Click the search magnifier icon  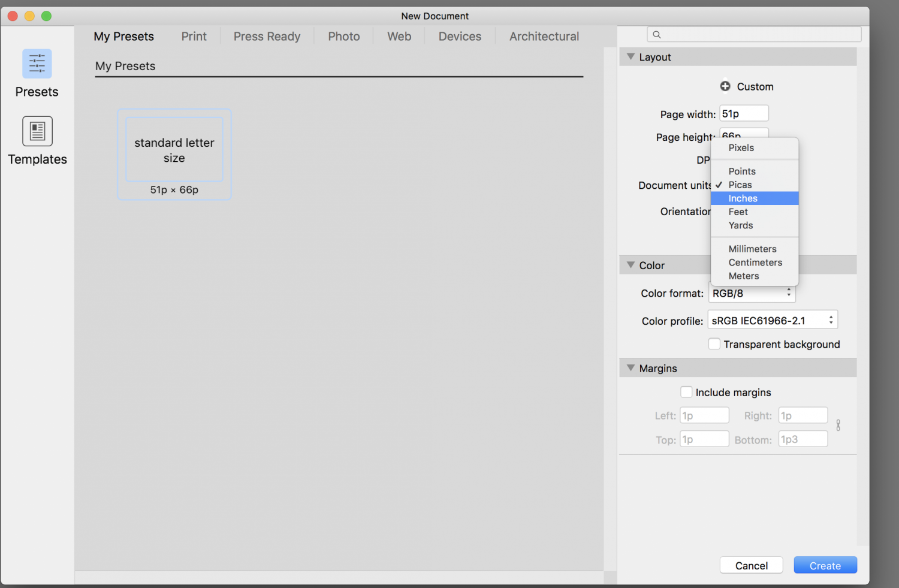[657, 35]
